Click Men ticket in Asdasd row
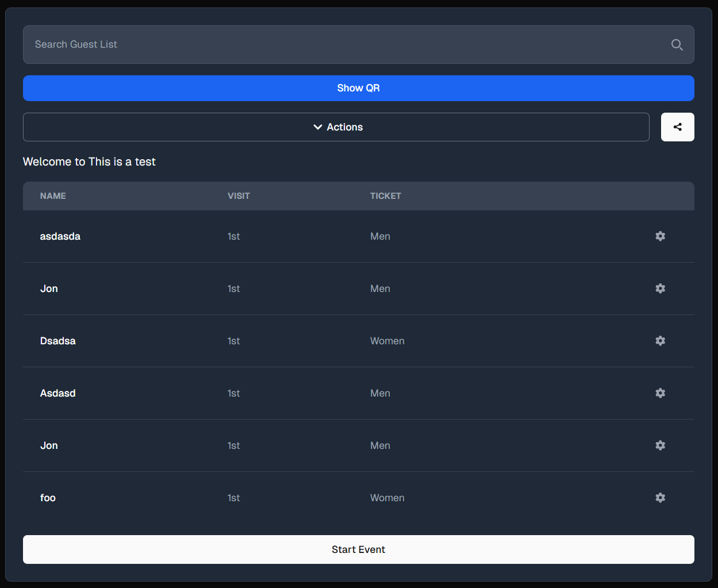 tap(380, 393)
